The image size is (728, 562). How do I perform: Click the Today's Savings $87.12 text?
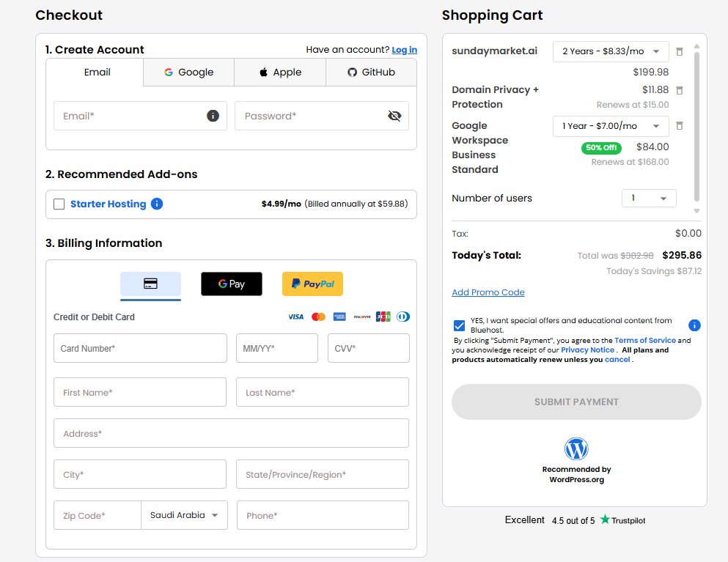(x=654, y=271)
